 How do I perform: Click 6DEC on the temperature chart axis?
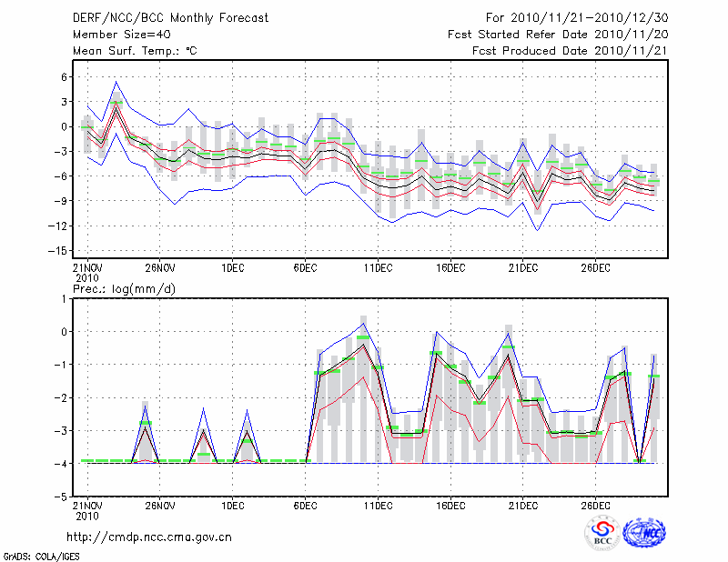click(305, 267)
